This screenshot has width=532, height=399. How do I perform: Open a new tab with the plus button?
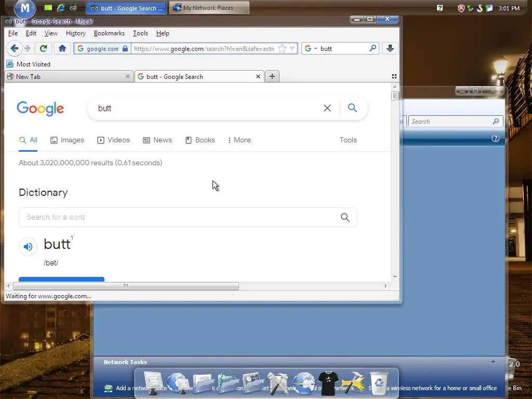click(x=272, y=76)
